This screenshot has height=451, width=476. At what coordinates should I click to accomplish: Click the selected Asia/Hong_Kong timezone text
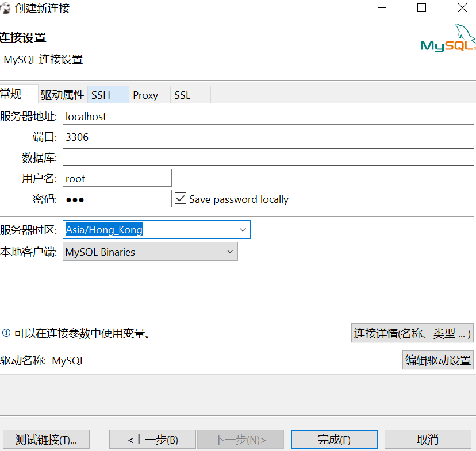[x=104, y=230]
